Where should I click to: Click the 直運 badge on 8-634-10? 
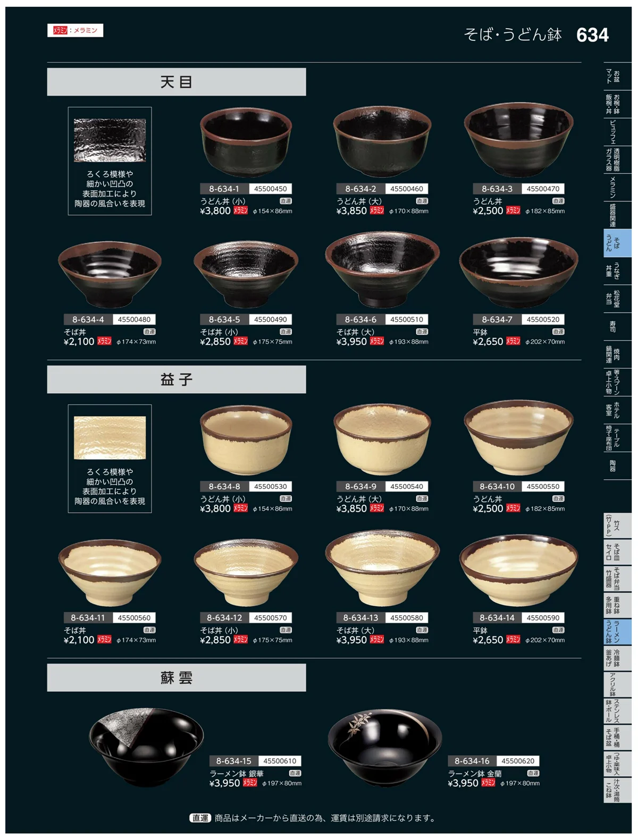coord(558,498)
